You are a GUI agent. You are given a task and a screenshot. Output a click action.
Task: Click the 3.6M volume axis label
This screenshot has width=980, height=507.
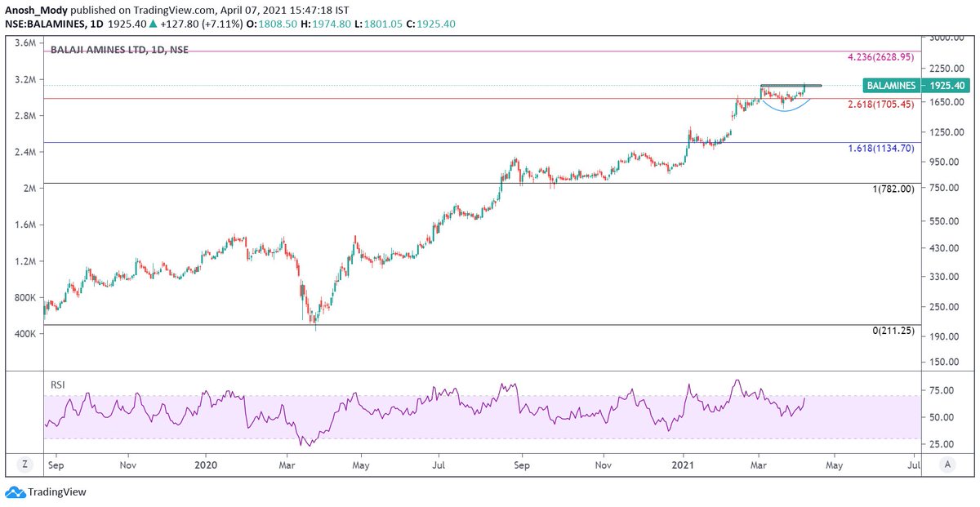26,42
